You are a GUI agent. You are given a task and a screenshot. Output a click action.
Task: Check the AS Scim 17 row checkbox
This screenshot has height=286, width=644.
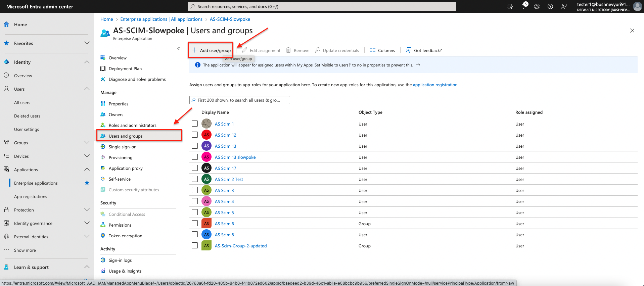pyautogui.click(x=195, y=168)
